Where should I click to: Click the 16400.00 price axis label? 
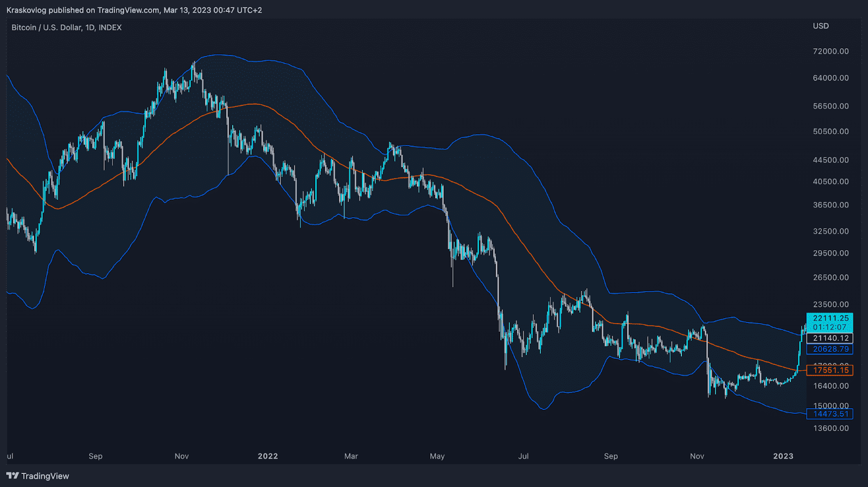pos(831,386)
